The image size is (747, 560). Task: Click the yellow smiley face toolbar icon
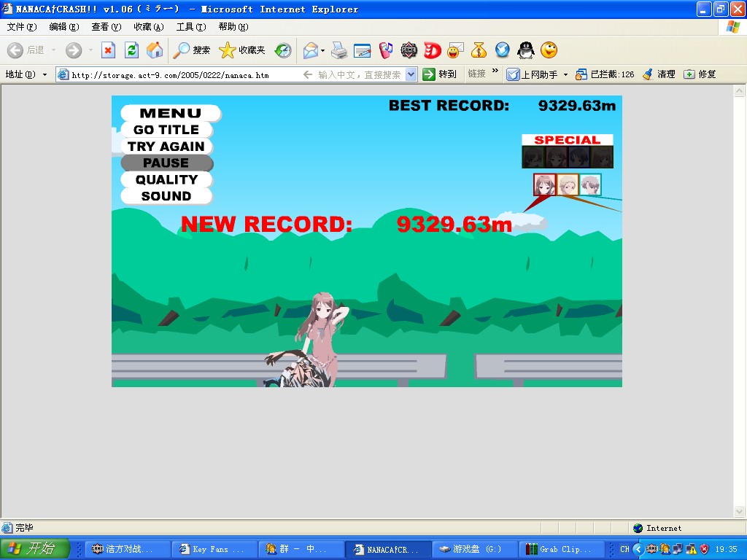[549, 50]
